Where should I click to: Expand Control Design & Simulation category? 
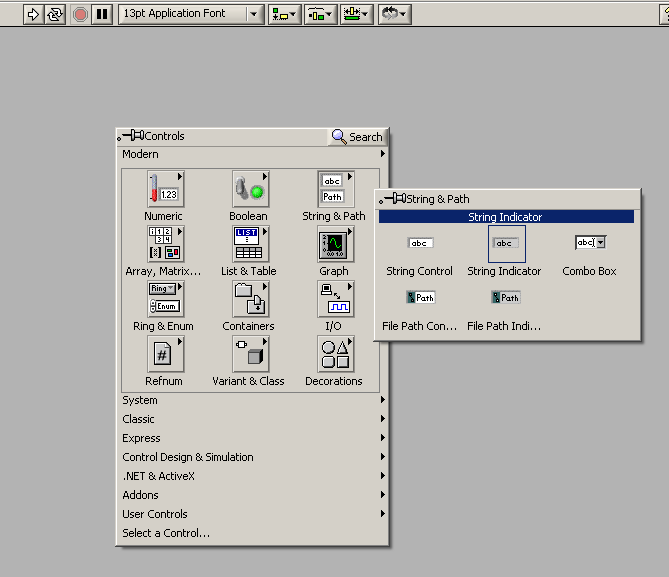point(253,457)
